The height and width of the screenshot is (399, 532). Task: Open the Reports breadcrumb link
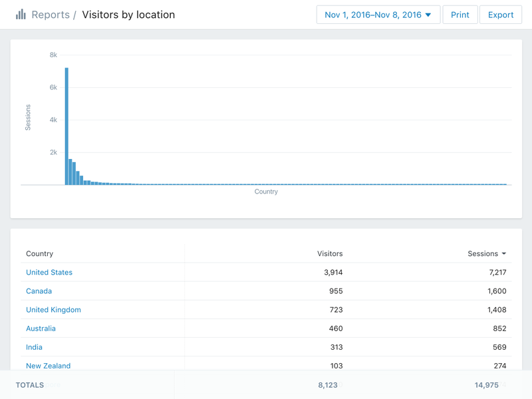click(51, 15)
